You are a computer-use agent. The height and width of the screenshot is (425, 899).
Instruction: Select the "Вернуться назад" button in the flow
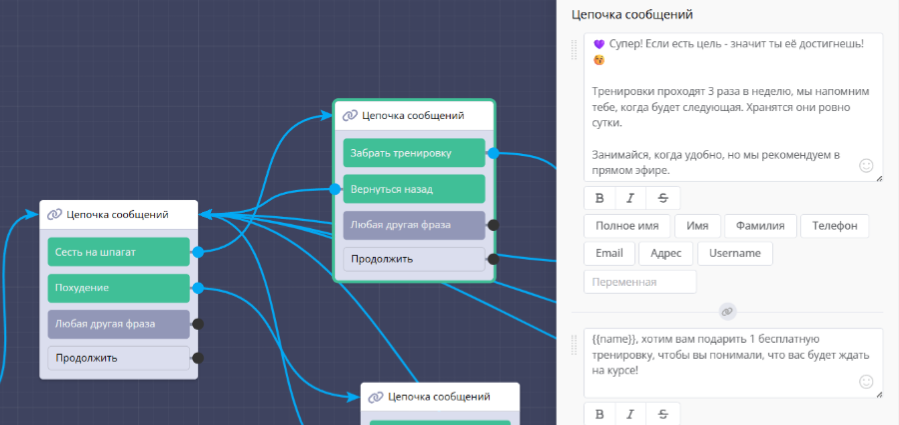tap(414, 189)
